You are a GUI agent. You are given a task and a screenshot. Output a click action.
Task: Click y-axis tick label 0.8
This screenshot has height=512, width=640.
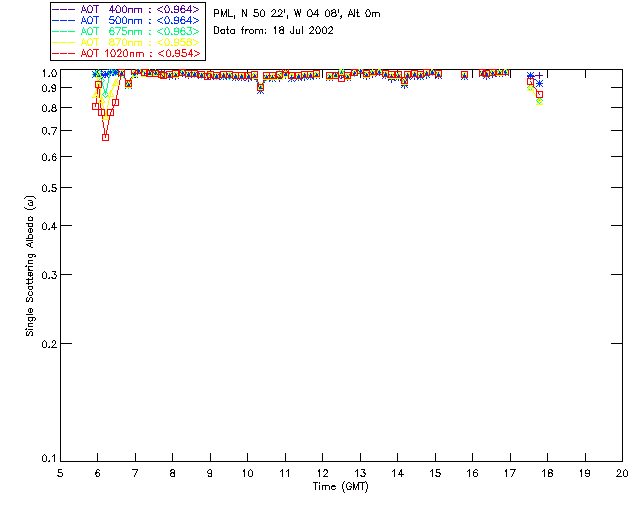point(49,109)
